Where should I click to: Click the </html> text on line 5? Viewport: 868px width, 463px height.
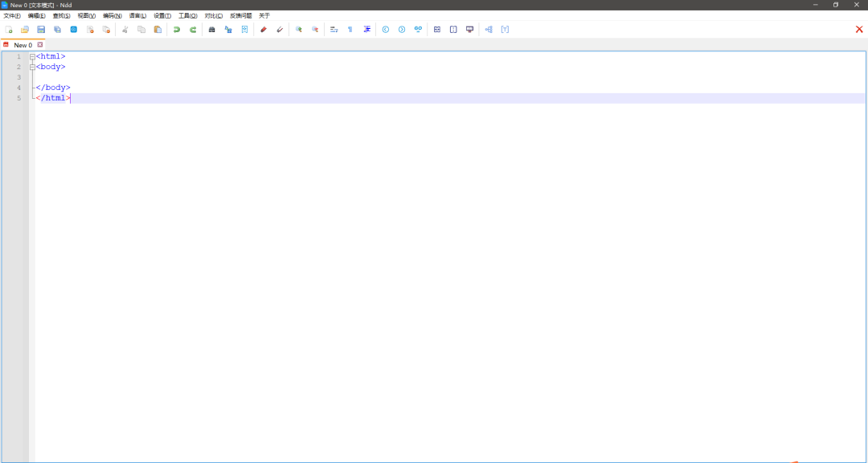click(53, 98)
